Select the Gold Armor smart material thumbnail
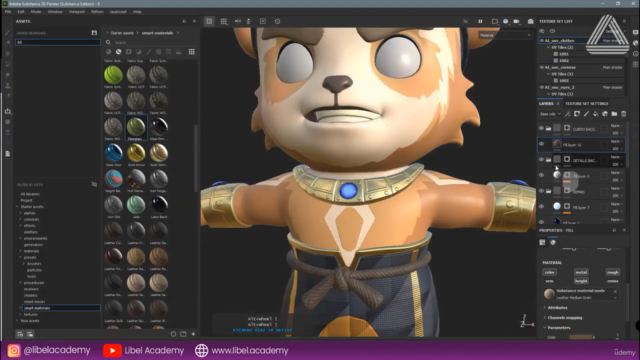Viewport: 640px width, 360px height. [x=136, y=153]
